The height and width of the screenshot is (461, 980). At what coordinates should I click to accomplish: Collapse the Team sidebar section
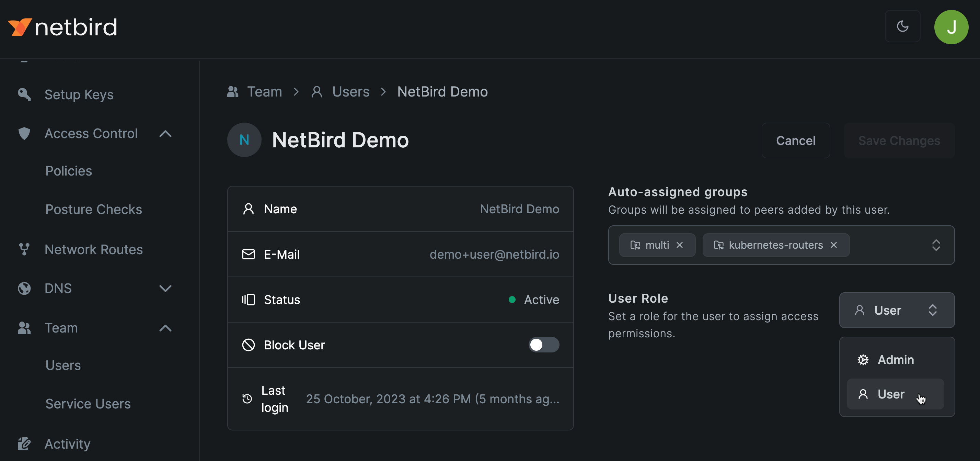pyautogui.click(x=165, y=328)
